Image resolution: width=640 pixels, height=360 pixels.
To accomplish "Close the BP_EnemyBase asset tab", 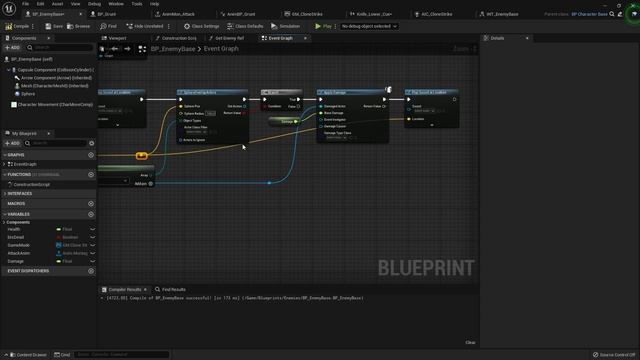I will [80, 14].
